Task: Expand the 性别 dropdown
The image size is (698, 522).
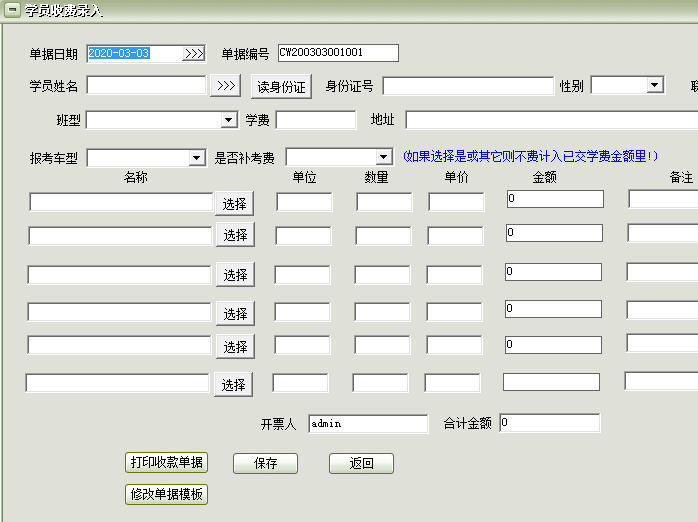Action: click(x=655, y=85)
